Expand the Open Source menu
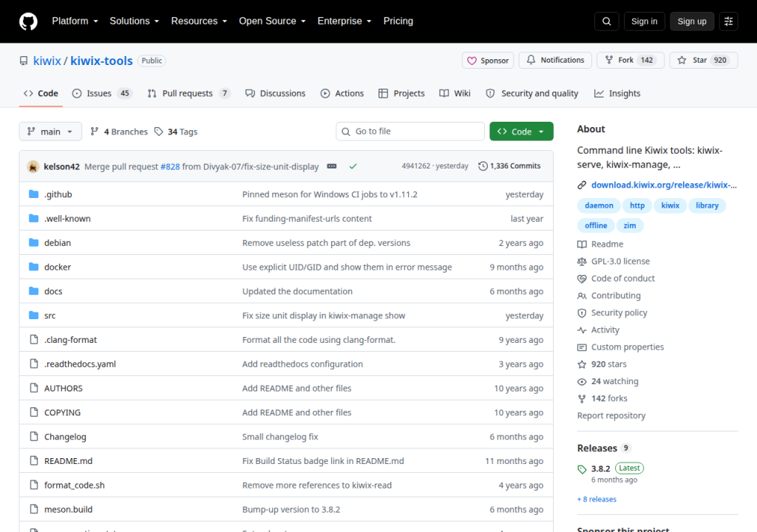This screenshot has width=757, height=532. (x=272, y=21)
